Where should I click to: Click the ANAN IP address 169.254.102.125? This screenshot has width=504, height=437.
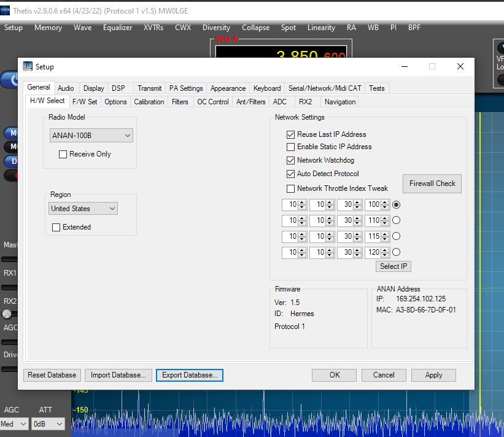click(x=421, y=299)
